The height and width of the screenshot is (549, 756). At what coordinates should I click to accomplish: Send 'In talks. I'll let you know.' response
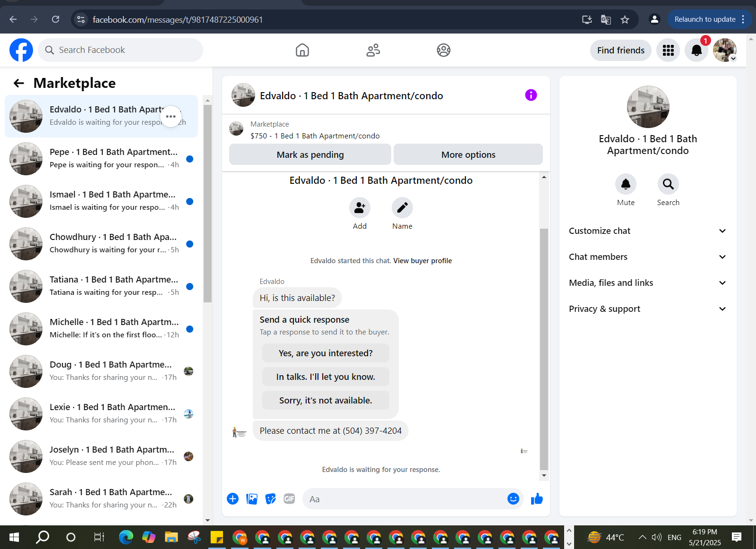326,377
